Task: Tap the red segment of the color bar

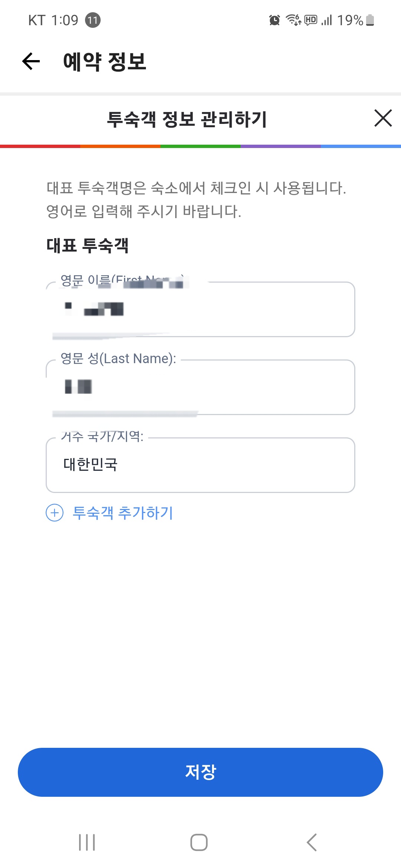Action: [x=40, y=147]
